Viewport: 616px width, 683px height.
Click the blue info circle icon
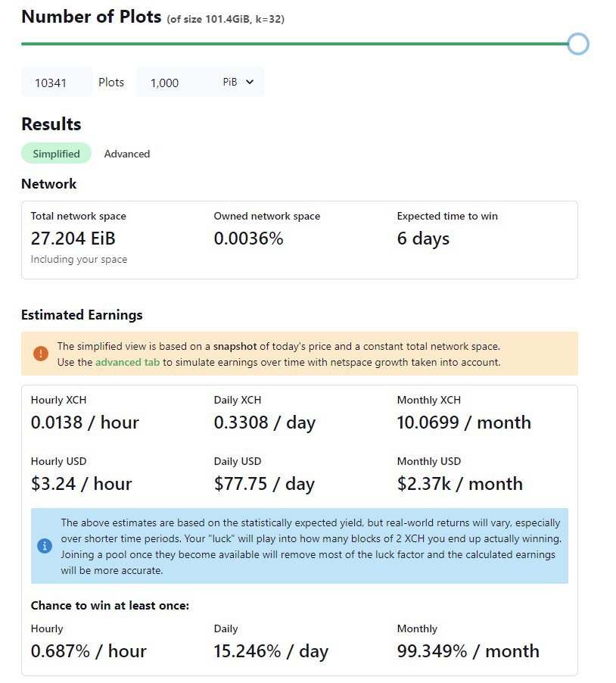[x=45, y=546]
